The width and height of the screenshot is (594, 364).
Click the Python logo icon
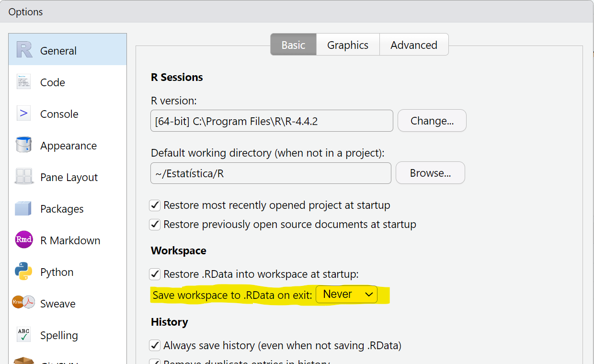23,272
